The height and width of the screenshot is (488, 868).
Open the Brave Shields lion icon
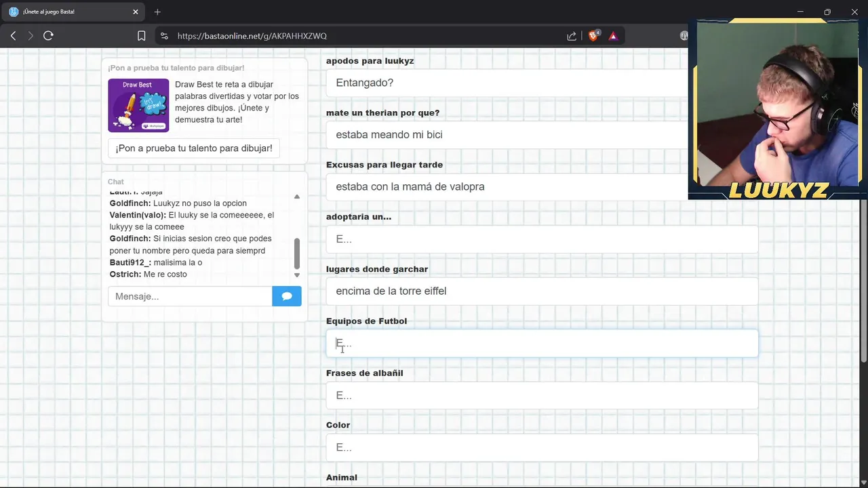(x=593, y=36)
